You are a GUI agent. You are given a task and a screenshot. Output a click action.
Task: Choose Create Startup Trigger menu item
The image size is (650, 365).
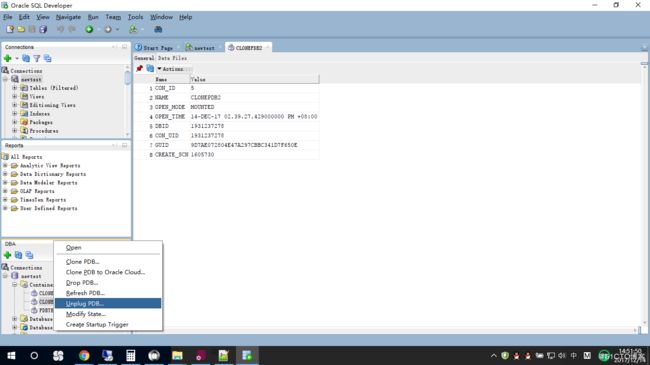(x=108, y=324)
